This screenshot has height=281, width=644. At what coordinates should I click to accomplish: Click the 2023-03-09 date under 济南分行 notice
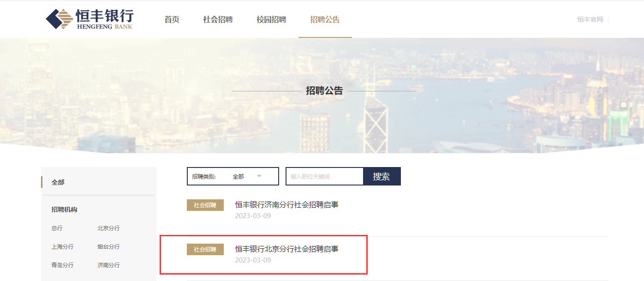point(253,216)
